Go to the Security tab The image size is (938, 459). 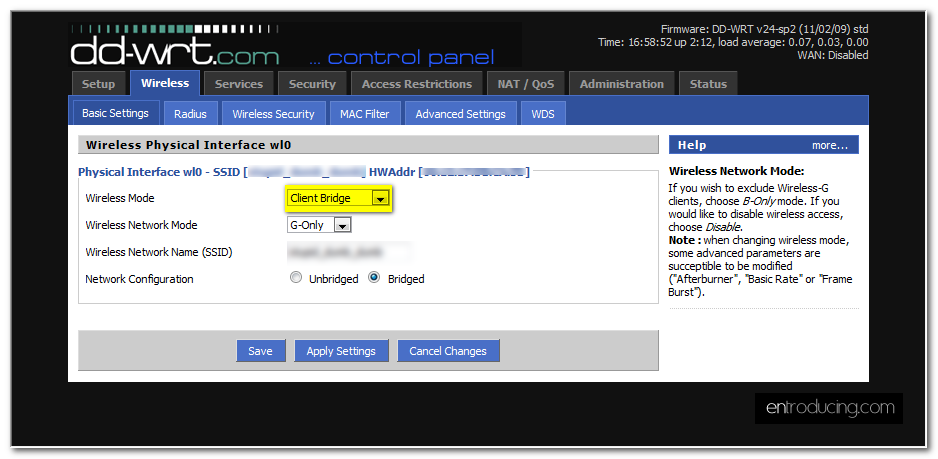coord(312,84)
